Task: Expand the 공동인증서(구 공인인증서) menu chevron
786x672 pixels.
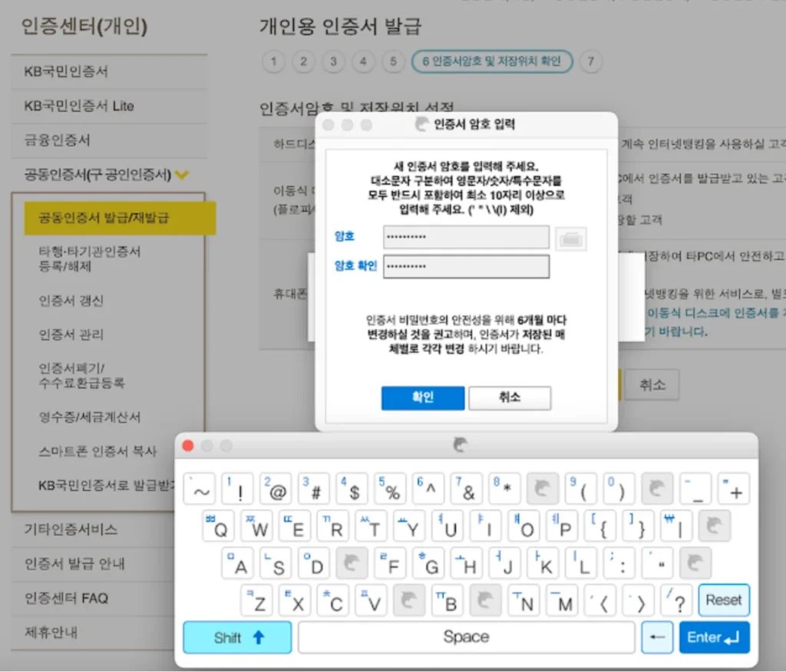Action: coord(183,175)
